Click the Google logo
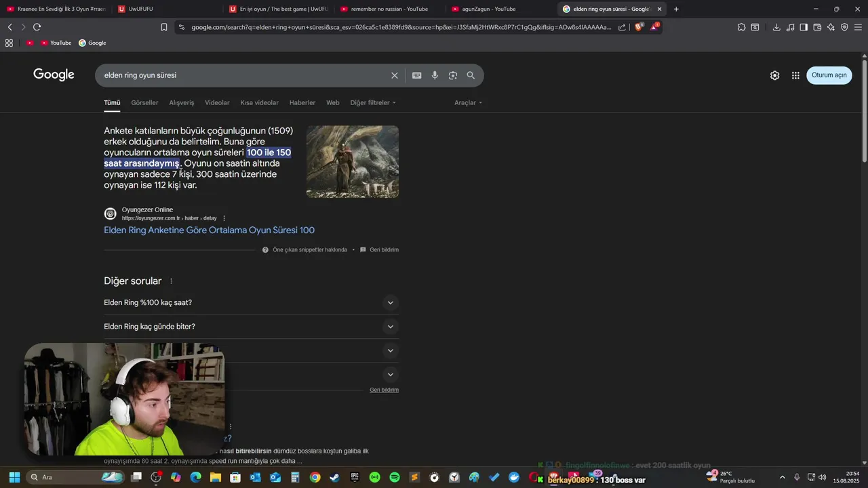The height and width of the screenshot is (488, 868). coord(54,75)
